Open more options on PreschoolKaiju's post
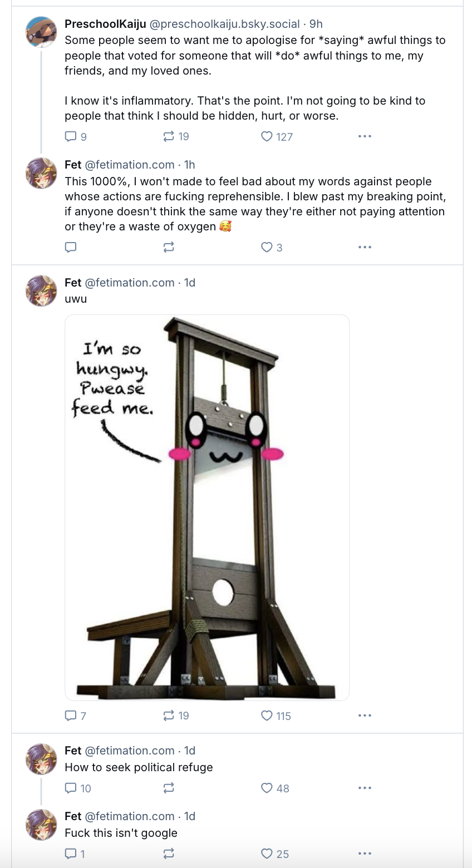The width and height of the screenshot is (472, 868). [x=365, y=136]
